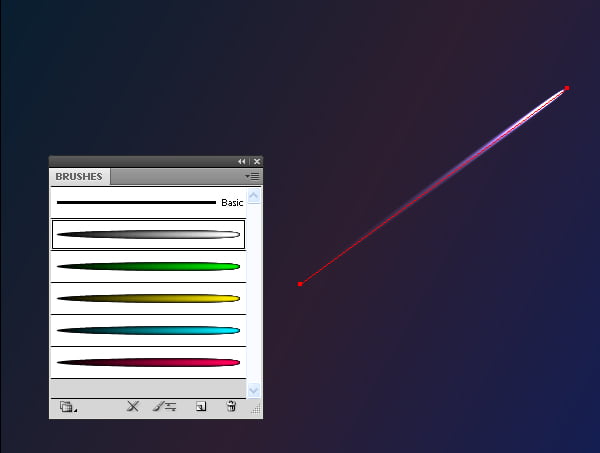
Task: Collapse the Brushes panel to icons
Action: tap(241, 161)
